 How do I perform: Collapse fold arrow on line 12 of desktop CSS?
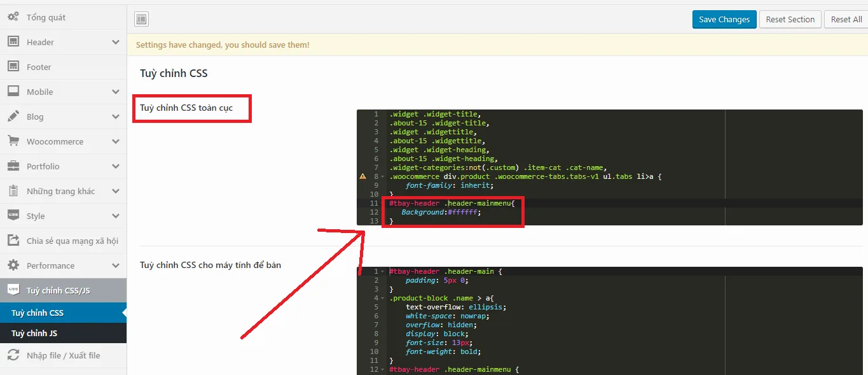pyautogui.click(x=382, y=369)
